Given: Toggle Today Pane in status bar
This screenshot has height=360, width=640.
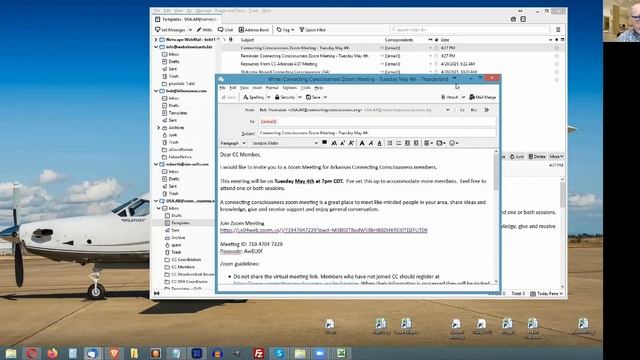Looking at the screenshot, I should (x=547, y=293).
